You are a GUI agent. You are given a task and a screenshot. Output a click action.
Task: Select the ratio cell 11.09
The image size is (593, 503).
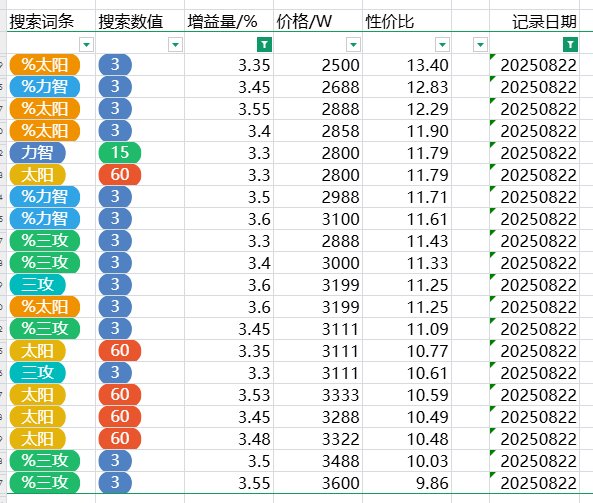(407, 329)
